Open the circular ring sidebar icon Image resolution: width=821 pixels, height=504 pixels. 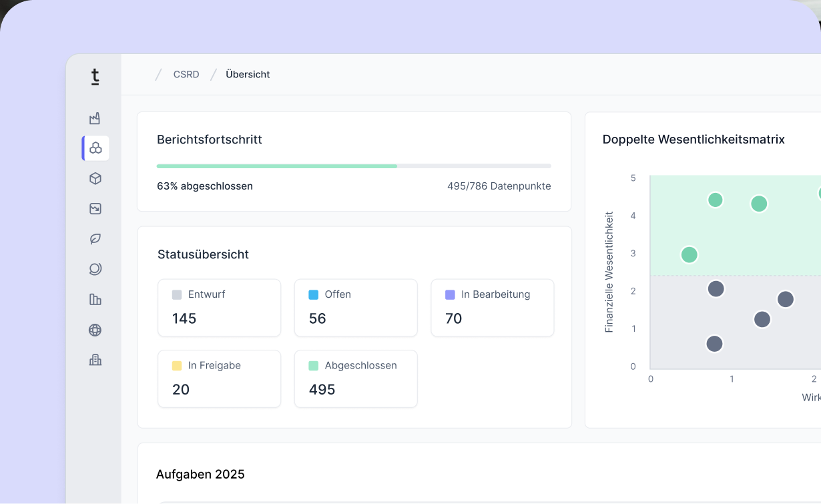[95, 269]
